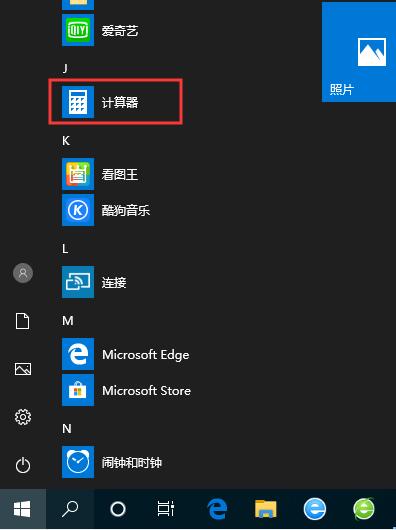Image resolution: width=396 pixels, height=530 pixels.
Task: Click the L section letter header
Action: click(65, 249)
